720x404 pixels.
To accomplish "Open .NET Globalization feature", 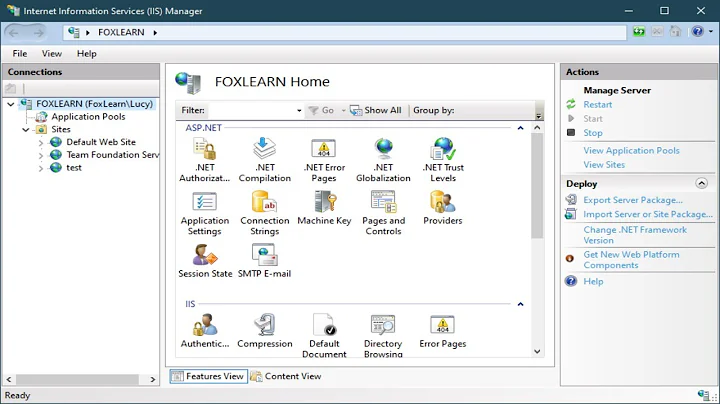I will pos(383,160).
